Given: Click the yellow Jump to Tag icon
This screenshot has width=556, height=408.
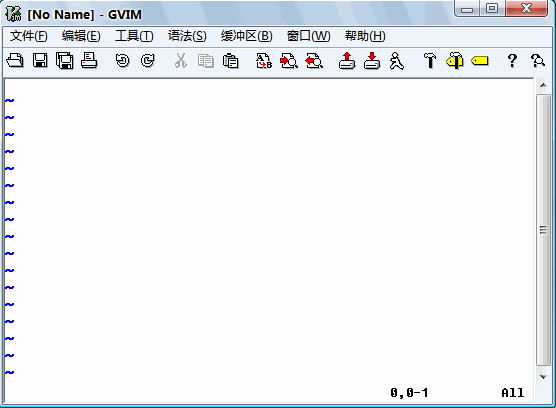Looking at the screenshot, I should pos(480,61).
